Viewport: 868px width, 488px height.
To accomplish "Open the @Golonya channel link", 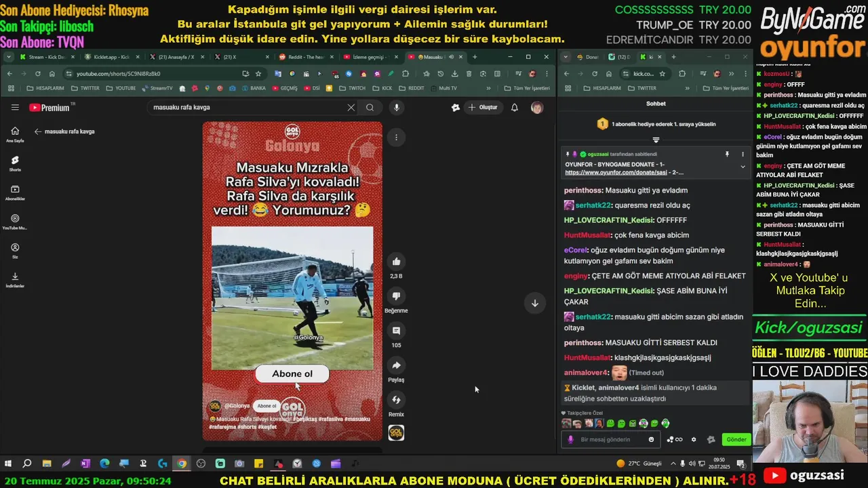I will point(237,406).
